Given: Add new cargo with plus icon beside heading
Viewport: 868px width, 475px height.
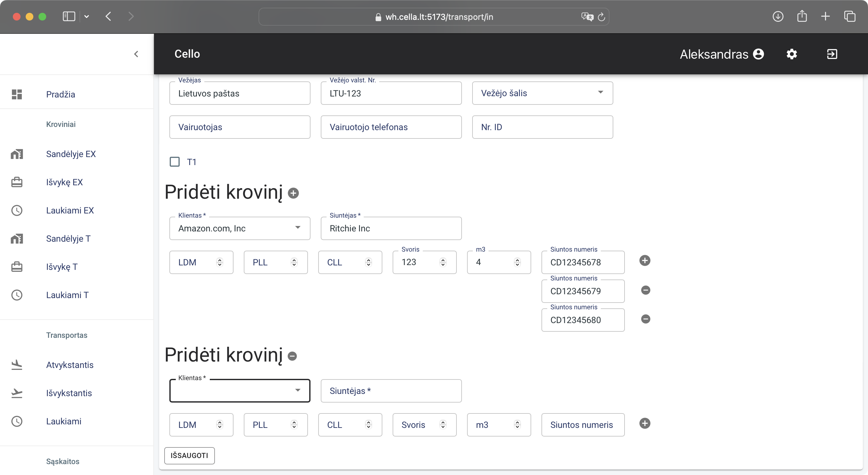Looking at the screenshot, I should 293,193.
